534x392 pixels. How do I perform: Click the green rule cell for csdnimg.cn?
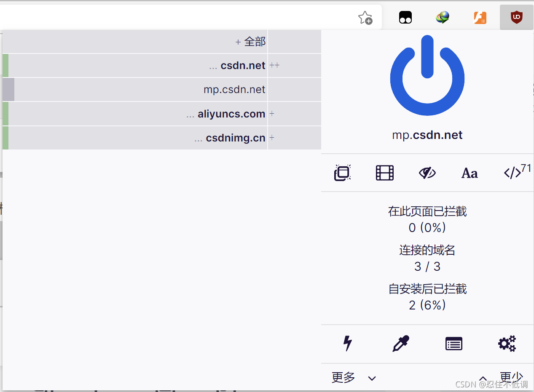5,138
